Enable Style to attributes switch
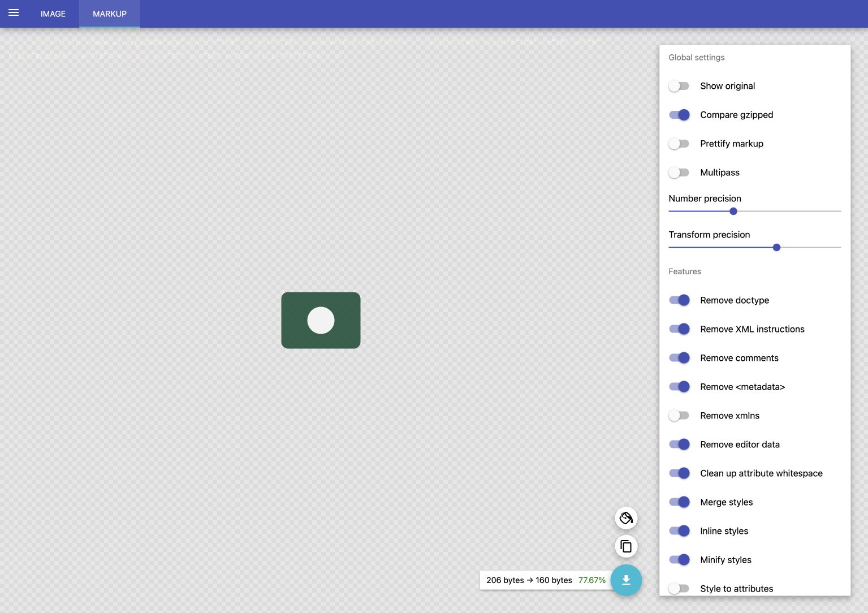The image size is (868, 613). pyautogui.click(x=679, y=589)
